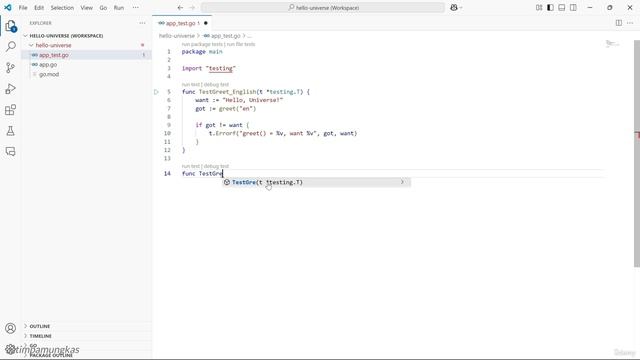Click the minimap code preview
The width and height of the screenshot is (640, 360).
[611, 44]
